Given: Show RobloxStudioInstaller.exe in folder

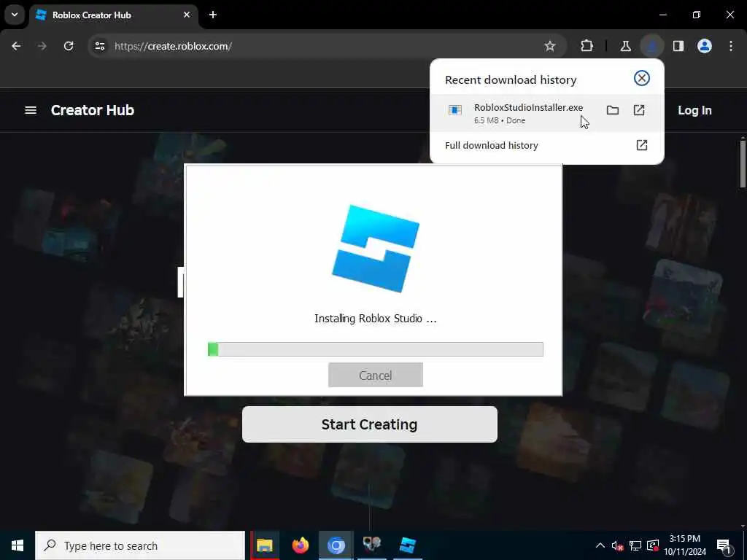Looking at the screenshot, I should click(613, 111).
